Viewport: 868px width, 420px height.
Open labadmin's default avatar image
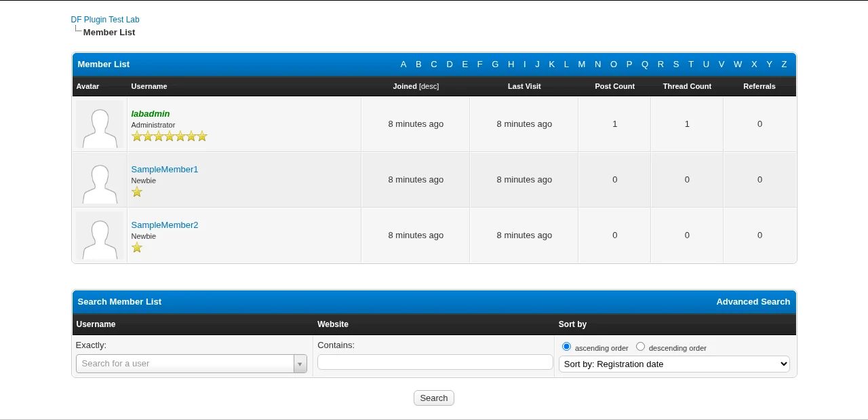(100, 124)
